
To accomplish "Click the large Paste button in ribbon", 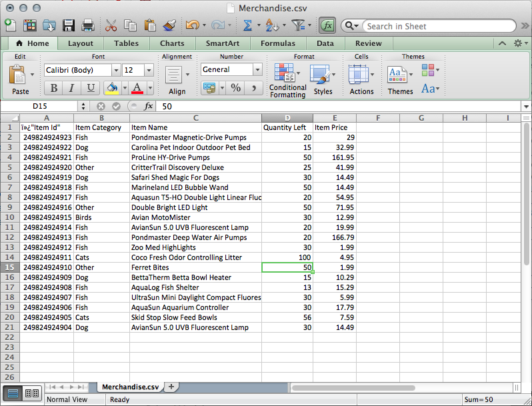I will coord(17,75).
